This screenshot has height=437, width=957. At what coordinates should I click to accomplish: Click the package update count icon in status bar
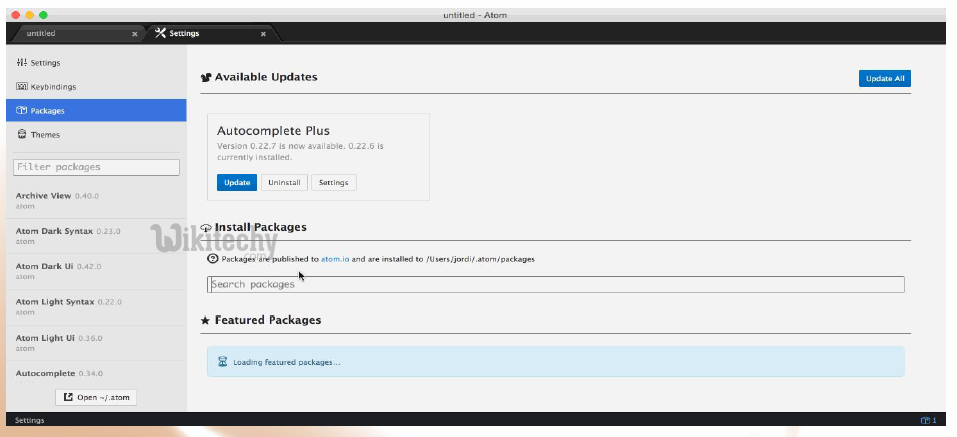point(927,420)
